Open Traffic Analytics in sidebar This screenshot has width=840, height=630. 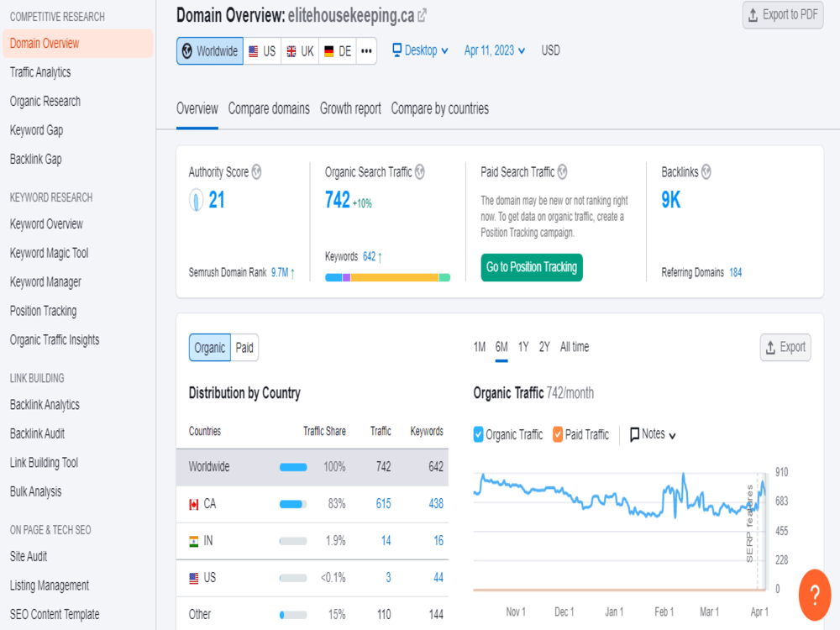(x=40, y=72)
